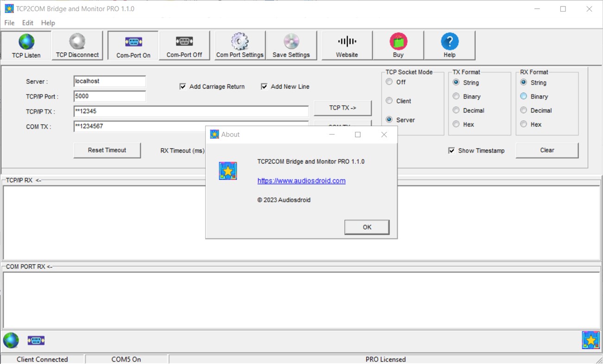603x364 pixels.
Task: Open the File menu
Action: [x=8, y=22]
